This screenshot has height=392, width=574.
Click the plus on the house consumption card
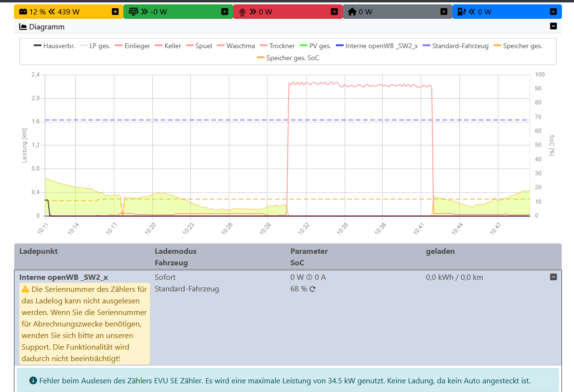point(444,12)
